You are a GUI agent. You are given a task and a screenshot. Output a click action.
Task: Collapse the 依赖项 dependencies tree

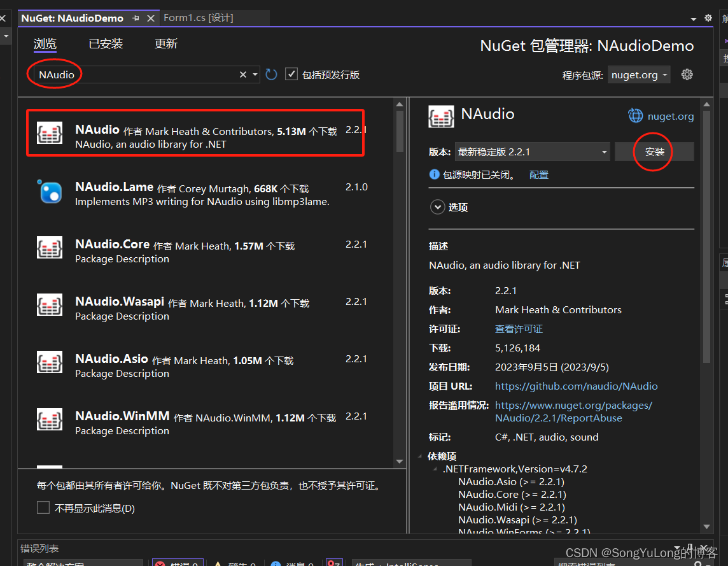point(420,456)
